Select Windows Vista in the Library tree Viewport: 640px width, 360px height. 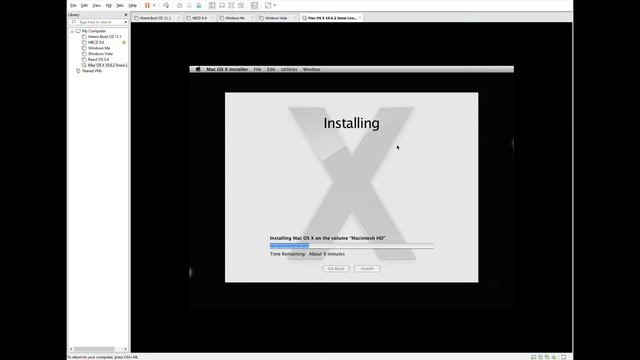click(x=100, y=54)
